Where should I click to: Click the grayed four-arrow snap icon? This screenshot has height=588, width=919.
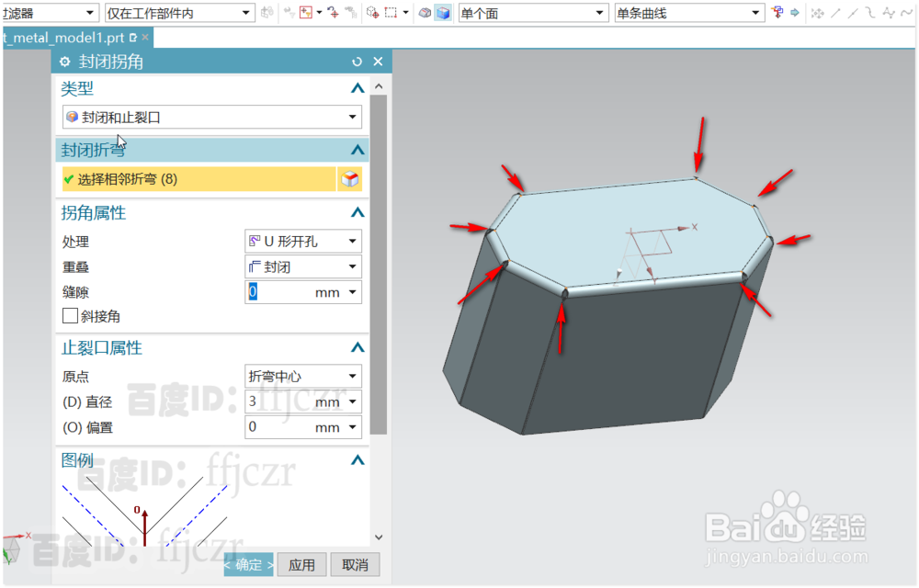[x=818, y=12]
